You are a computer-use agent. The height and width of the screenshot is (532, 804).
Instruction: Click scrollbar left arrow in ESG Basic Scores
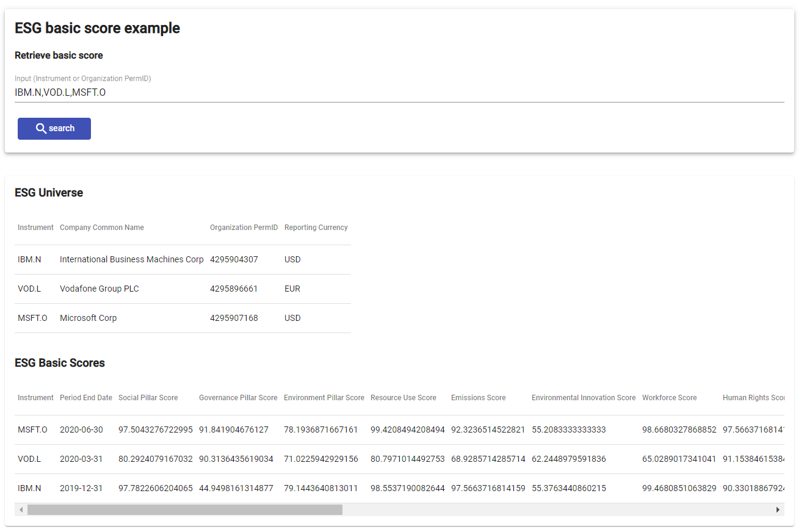[x=21, y=509]
